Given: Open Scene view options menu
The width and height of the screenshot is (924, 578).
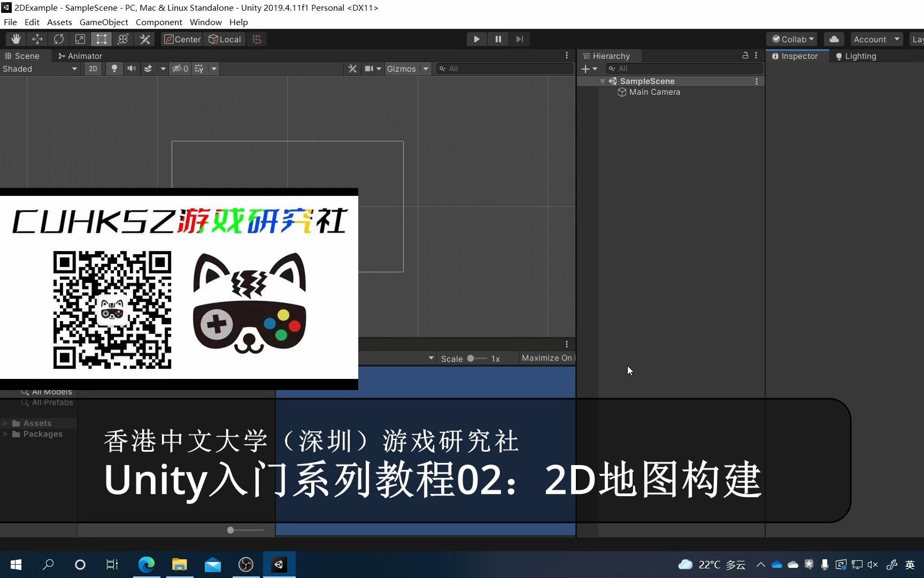Looking at the screenshot, I should click(567, 56).
